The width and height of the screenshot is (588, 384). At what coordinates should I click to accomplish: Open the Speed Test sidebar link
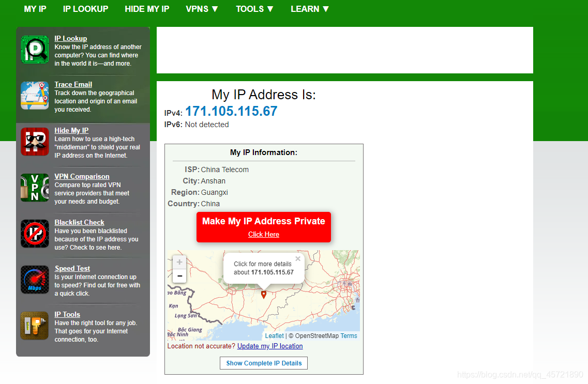72,269
